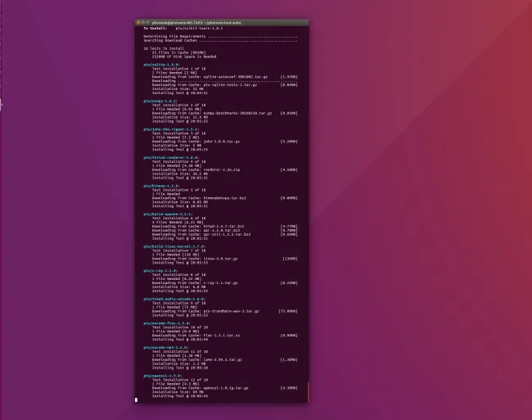Click the 'Of Disk Space Is Needed' line
The image size is (532, 420).
point(184,56)
